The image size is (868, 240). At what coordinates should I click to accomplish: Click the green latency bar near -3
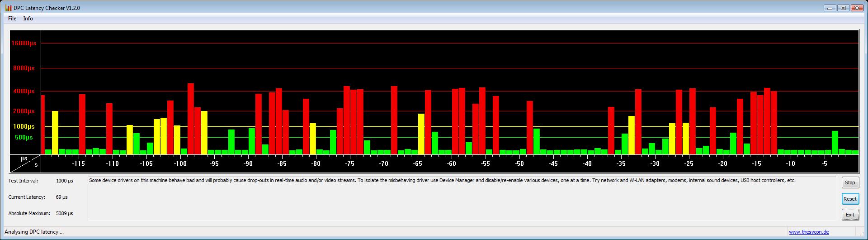pyautogui.click(x=835, y=143)
